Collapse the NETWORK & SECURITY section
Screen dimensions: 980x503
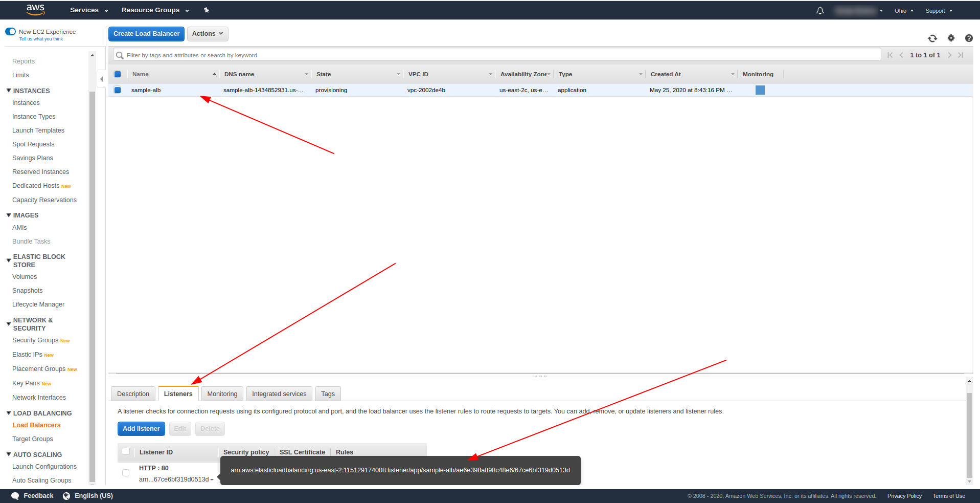(9, 324)
